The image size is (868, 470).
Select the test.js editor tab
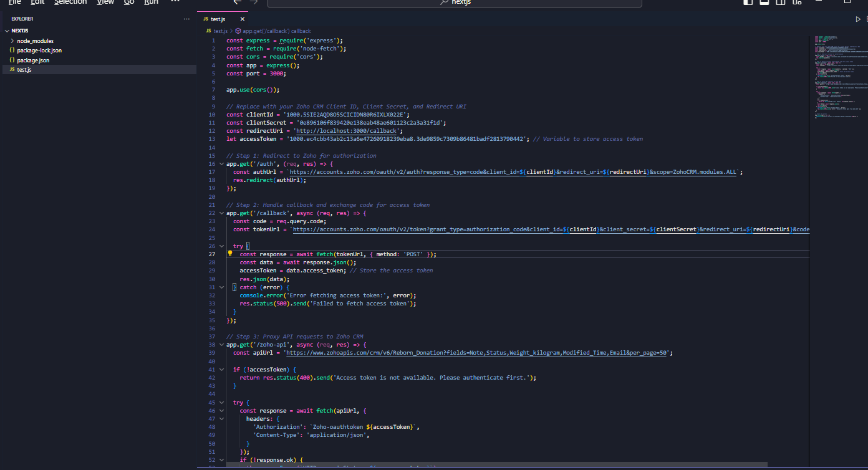pos(218,19)
